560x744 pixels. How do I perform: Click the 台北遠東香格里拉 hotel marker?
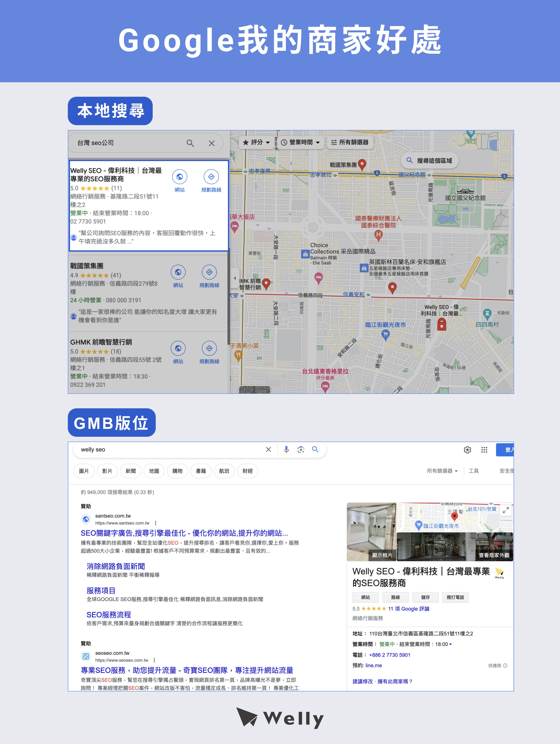tap(325, 387)
